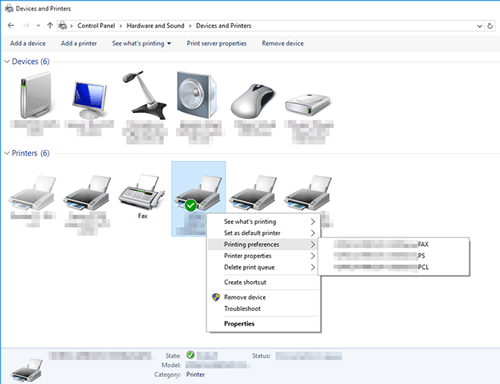Select the Fax machine icon
The height and width of the screenshot is (384, 500).
click(x=142, y=191)
